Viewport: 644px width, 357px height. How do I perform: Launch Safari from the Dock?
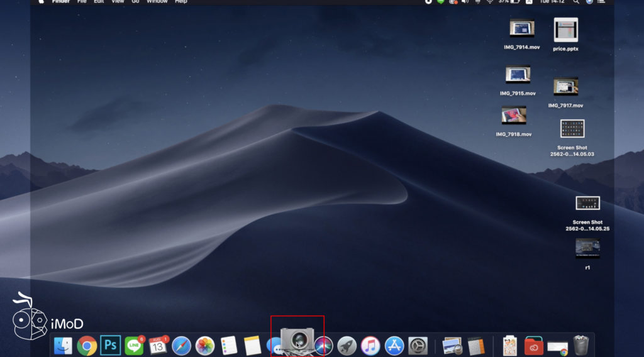click(181, 346)
